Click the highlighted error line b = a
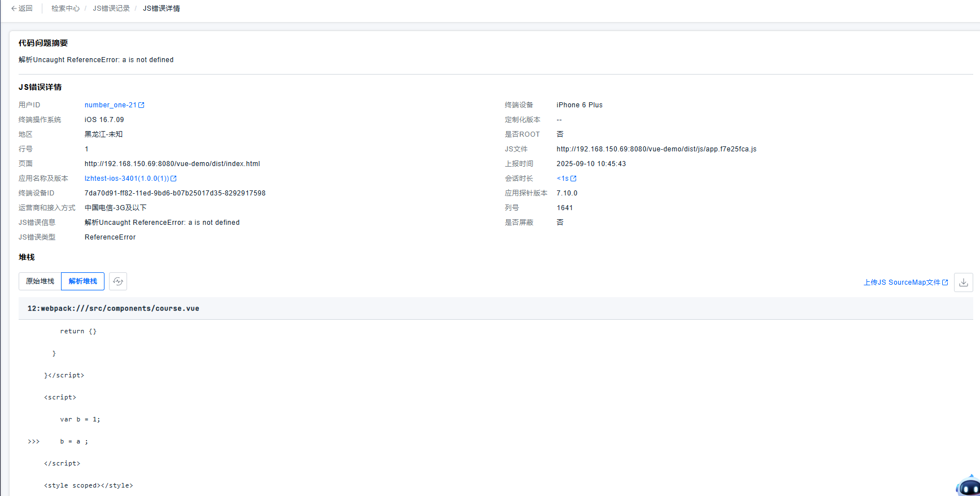 pos(74,442)
